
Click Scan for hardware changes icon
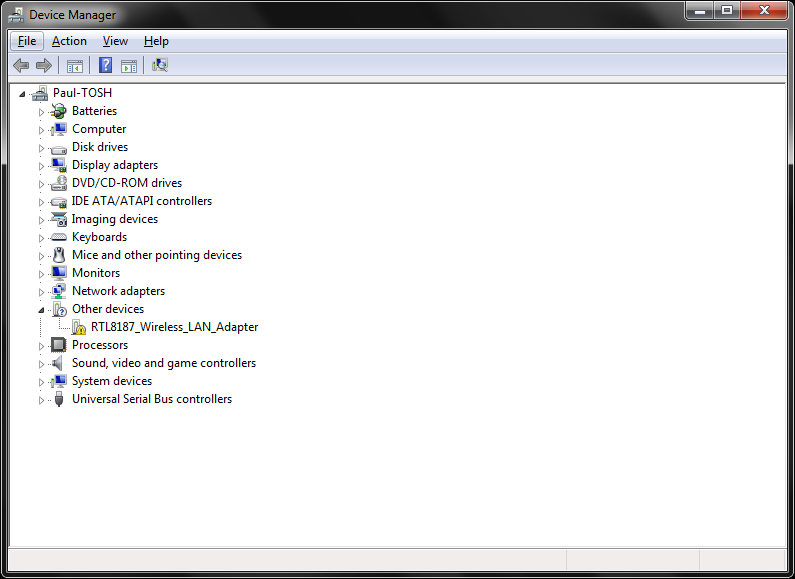click(160, 66)
